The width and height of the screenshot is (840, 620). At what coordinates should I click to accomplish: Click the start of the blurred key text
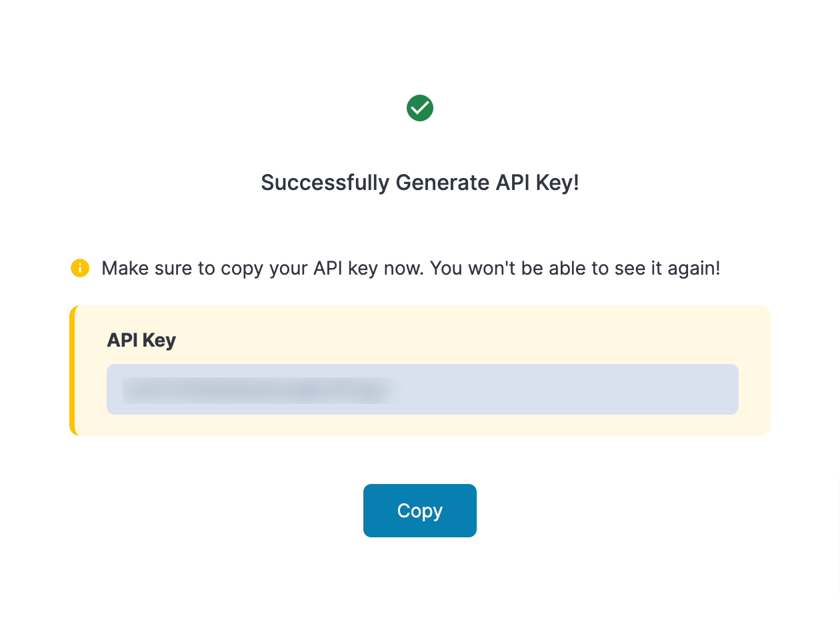128,390
